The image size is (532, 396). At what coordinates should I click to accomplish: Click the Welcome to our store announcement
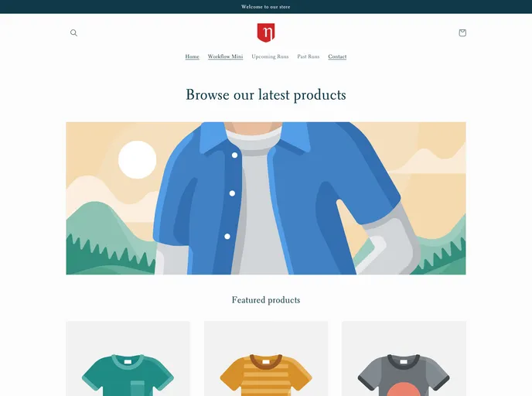[x=266, y=7]
